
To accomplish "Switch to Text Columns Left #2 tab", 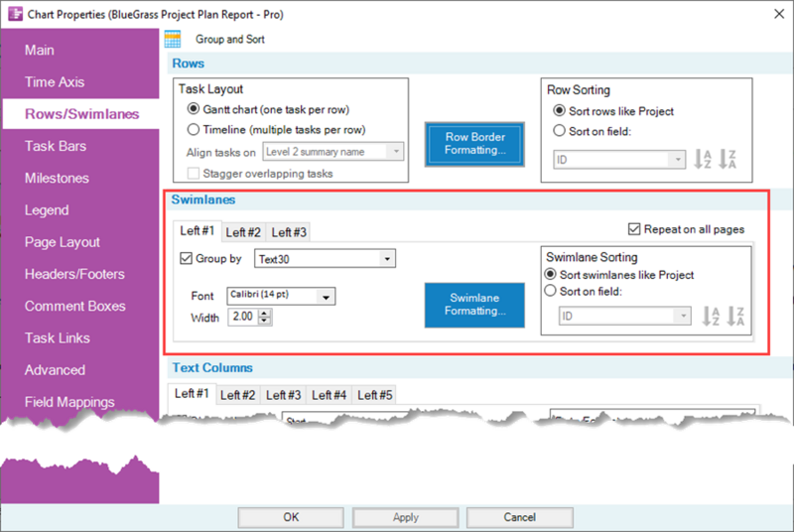I will [238, 395].
